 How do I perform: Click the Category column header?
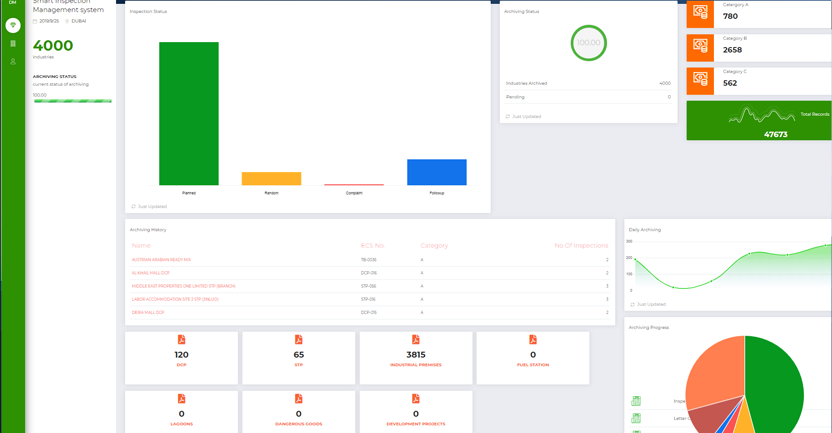(x=434, y=246)
